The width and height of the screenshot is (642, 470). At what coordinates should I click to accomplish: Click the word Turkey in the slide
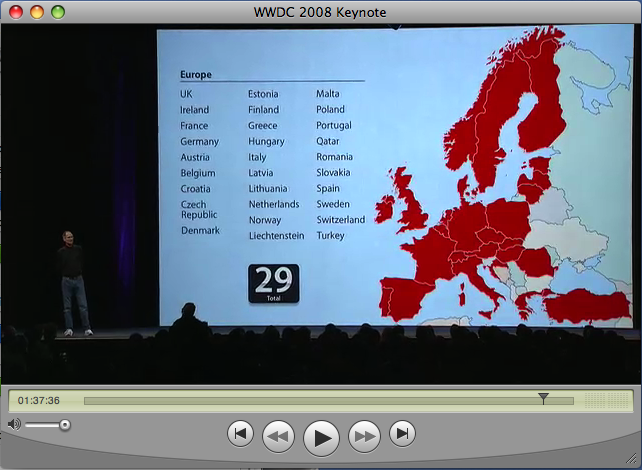pyautogui.click(x=330, y=236)
